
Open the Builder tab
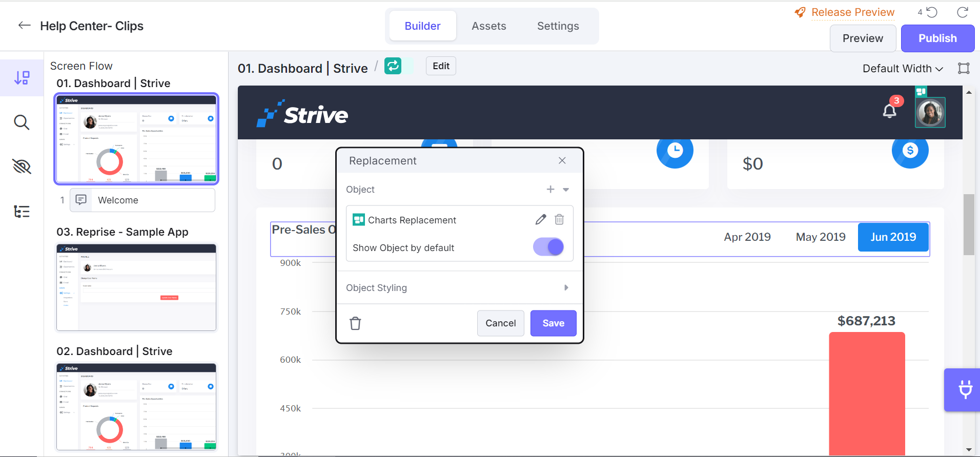pyautogui.click(x=422, y=26)
